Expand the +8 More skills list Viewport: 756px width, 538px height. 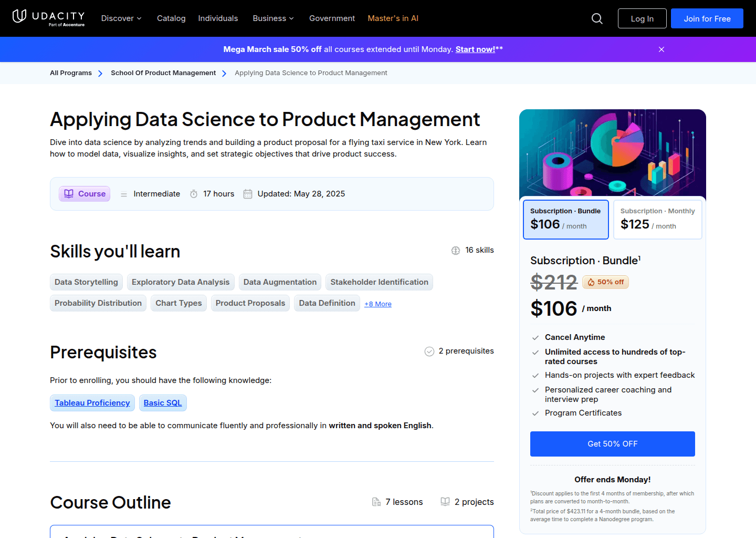(377, 304)
